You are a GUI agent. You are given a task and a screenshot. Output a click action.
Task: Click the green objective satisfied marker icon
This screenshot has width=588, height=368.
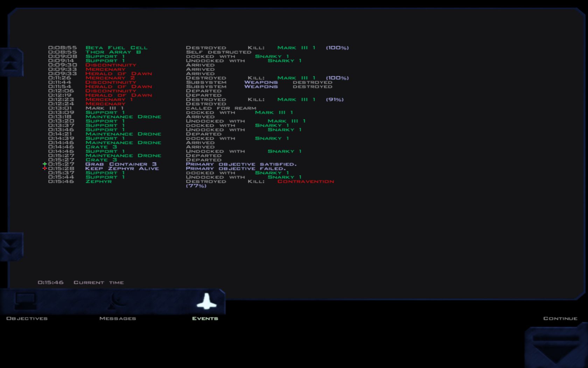[45, 164]
